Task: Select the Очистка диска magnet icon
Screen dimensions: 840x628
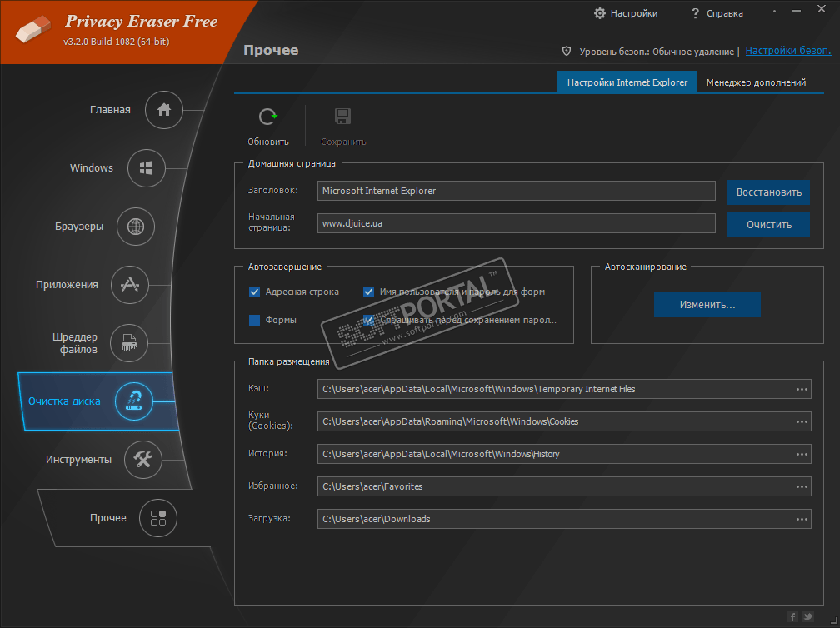Action: click(x=134, y=401)
